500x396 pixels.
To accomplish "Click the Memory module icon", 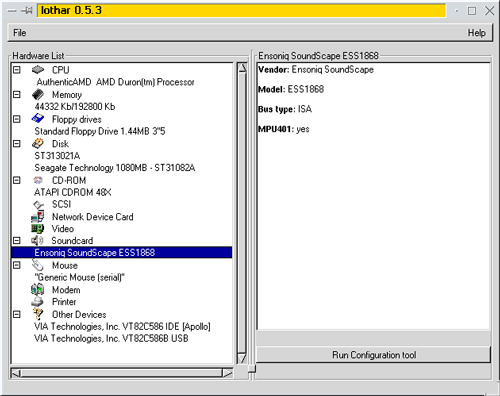I will (38, 94).
